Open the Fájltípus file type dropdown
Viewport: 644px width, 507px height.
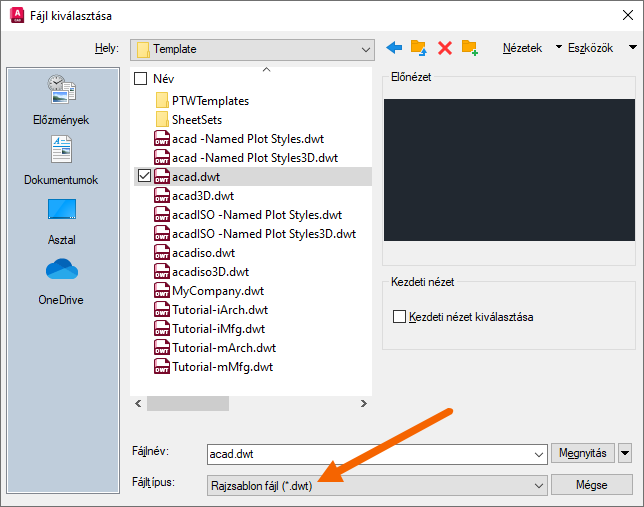click(x=538, y=486)
